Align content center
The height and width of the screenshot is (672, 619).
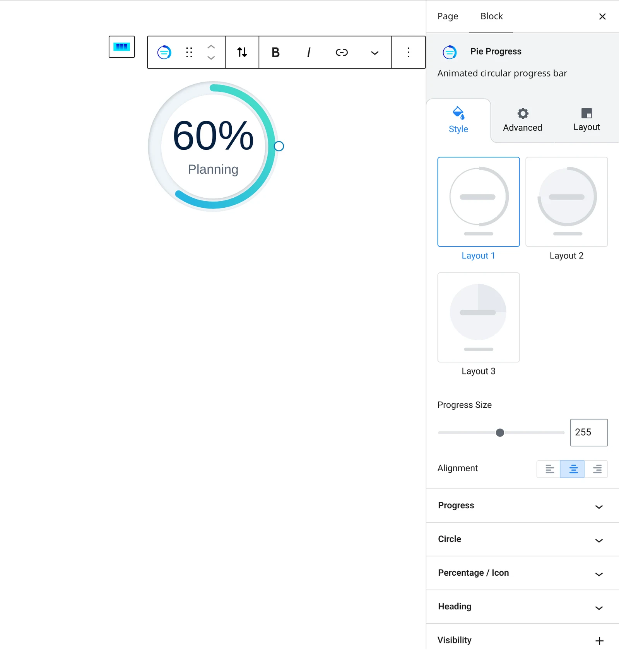(573, 469)
